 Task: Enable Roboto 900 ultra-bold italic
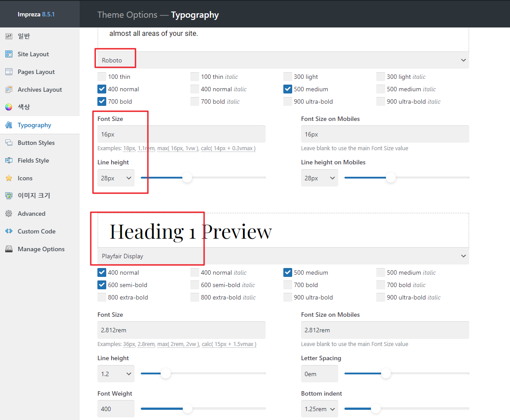point(381,101)
